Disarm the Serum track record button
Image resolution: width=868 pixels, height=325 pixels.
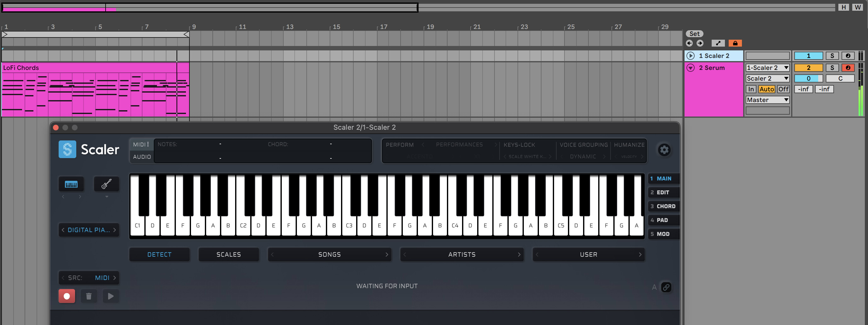tap(848, 68)
